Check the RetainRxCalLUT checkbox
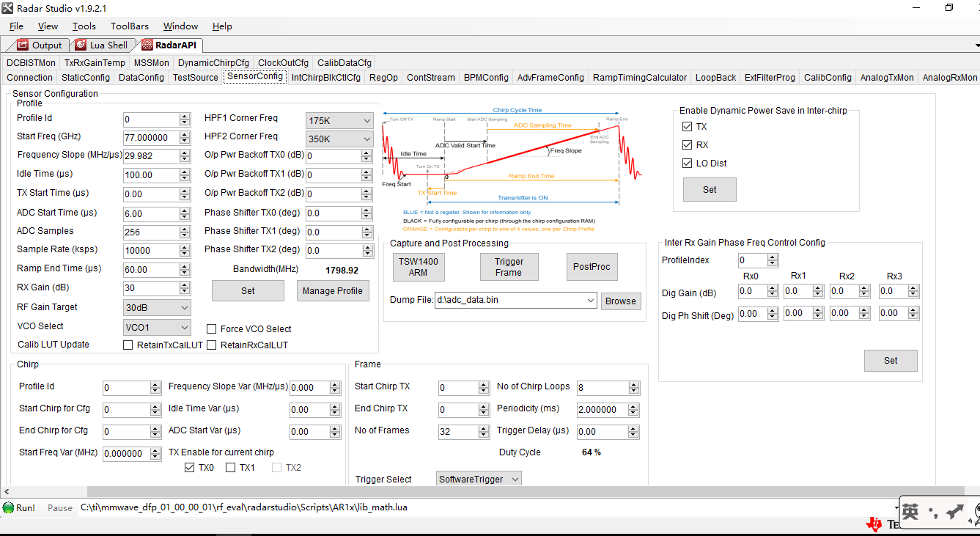Viewport: 980px width, 536px height. tap(211, 345)
